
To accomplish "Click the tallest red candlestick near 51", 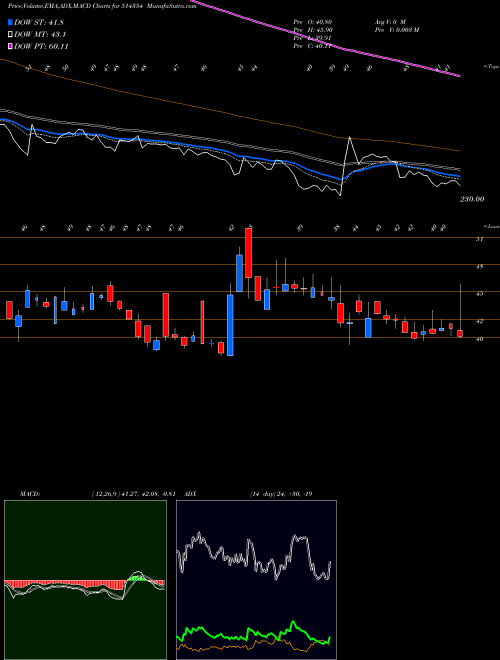I will [248, 253].
